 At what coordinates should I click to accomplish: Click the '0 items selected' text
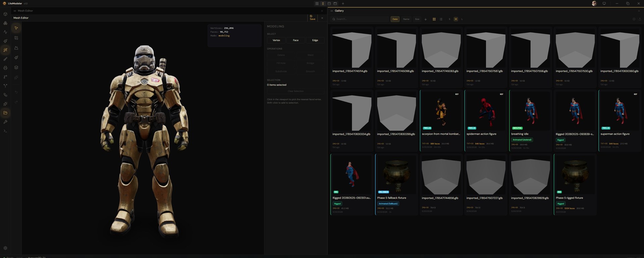pos(277,85)
